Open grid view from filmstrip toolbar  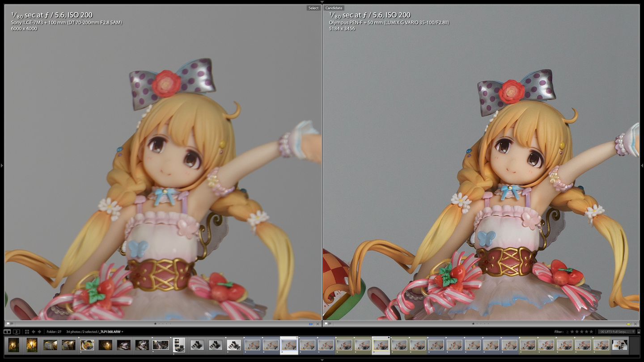(x=27, y=332)
